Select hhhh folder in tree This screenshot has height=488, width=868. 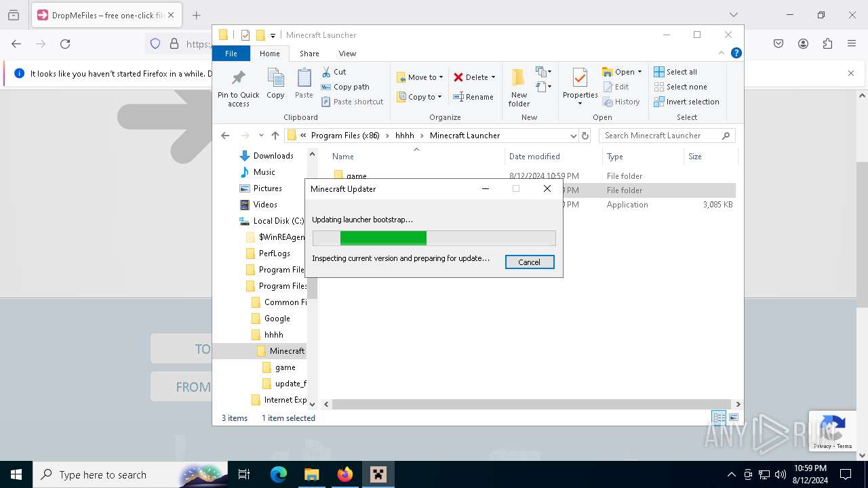pos(273,335)
